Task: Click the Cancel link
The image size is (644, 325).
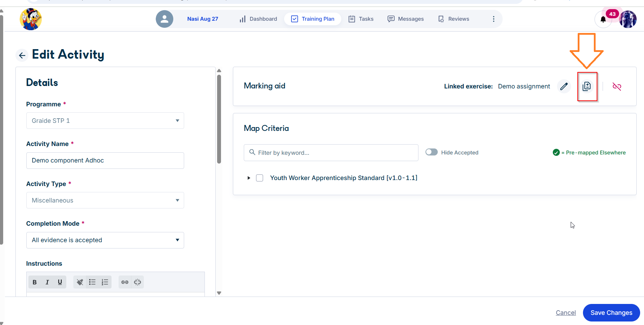Action: [x=566, y=313]
